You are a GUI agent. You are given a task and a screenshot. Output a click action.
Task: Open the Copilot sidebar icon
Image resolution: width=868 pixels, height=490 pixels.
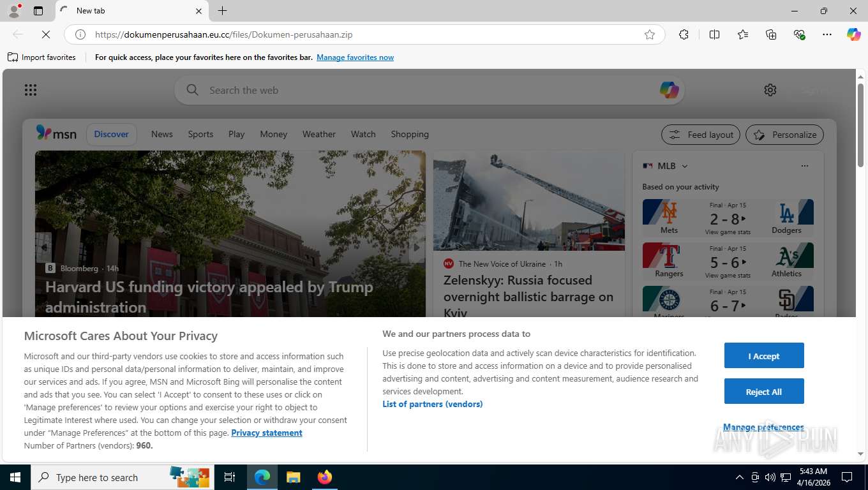(853, 34)
